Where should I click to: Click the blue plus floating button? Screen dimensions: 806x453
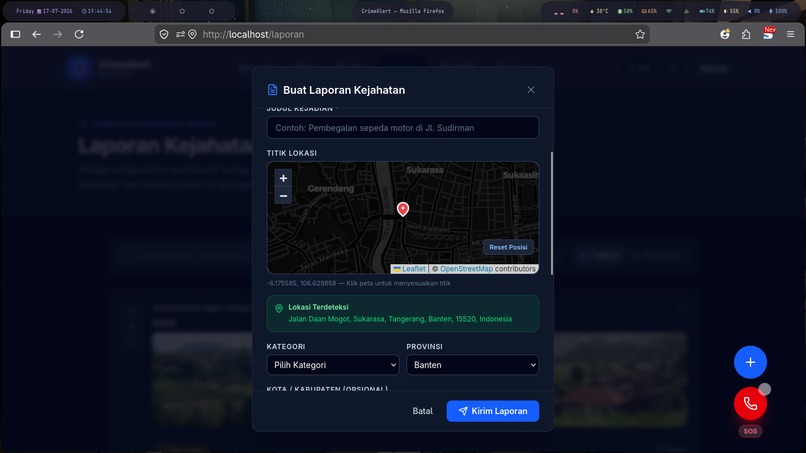[x=750, y=362]
